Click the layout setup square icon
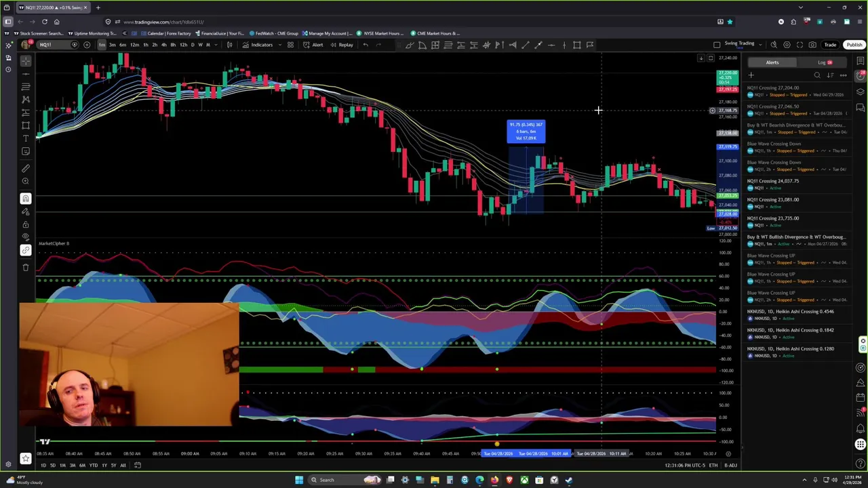The width and height of the screenshot is (868, 488). pos(717,45)
